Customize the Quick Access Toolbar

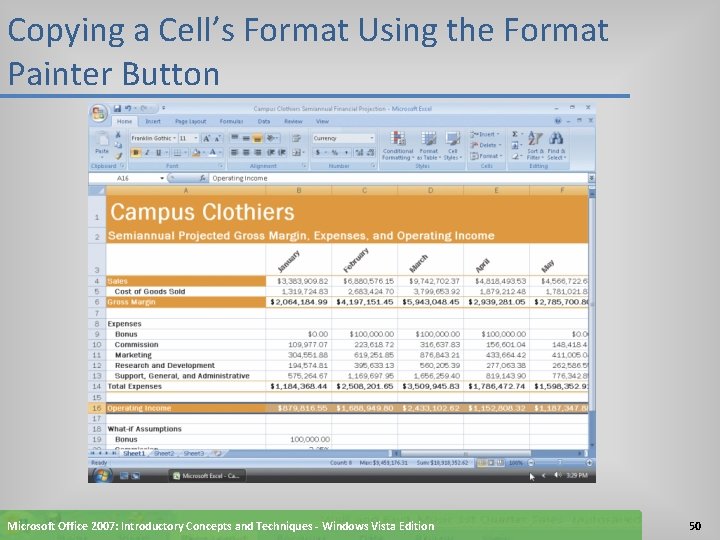pyautogui.click(x=163, y=108)
